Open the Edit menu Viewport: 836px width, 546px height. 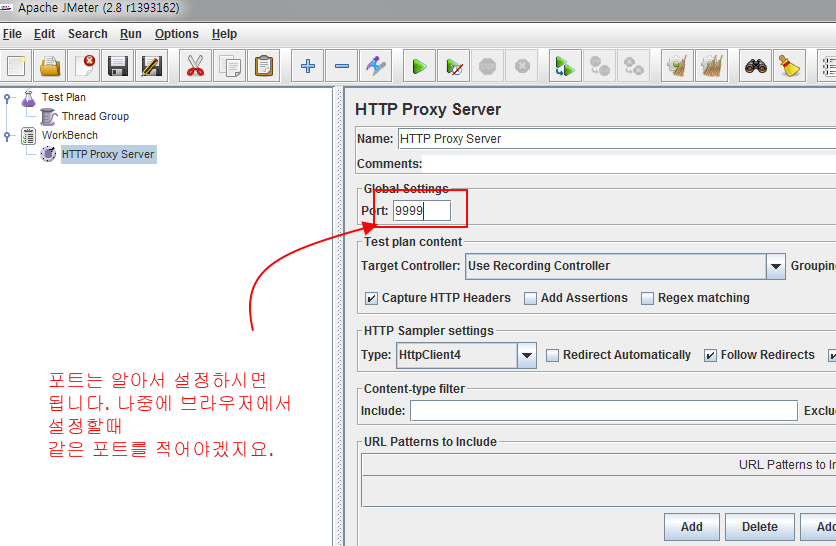tap(44, 34)
